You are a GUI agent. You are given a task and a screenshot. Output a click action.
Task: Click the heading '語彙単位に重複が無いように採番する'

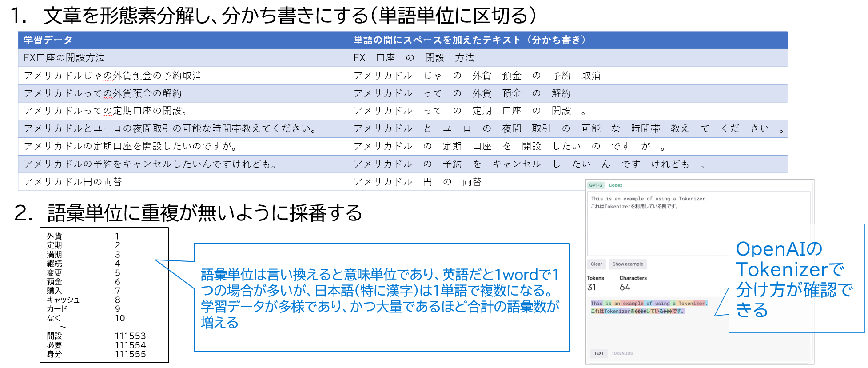tap(205, 213)
